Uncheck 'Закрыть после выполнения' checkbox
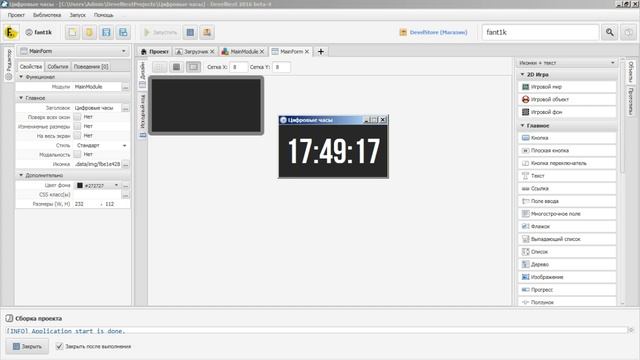 59,347
